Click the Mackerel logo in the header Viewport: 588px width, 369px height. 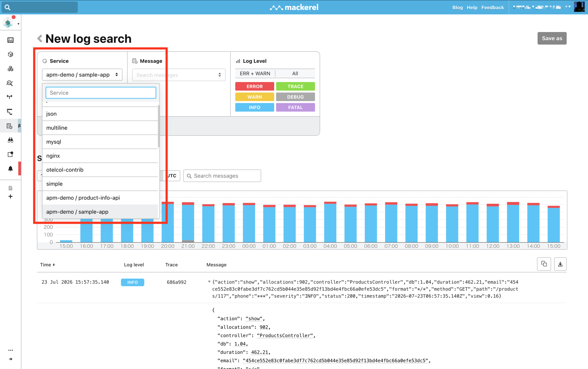(294, 7)
